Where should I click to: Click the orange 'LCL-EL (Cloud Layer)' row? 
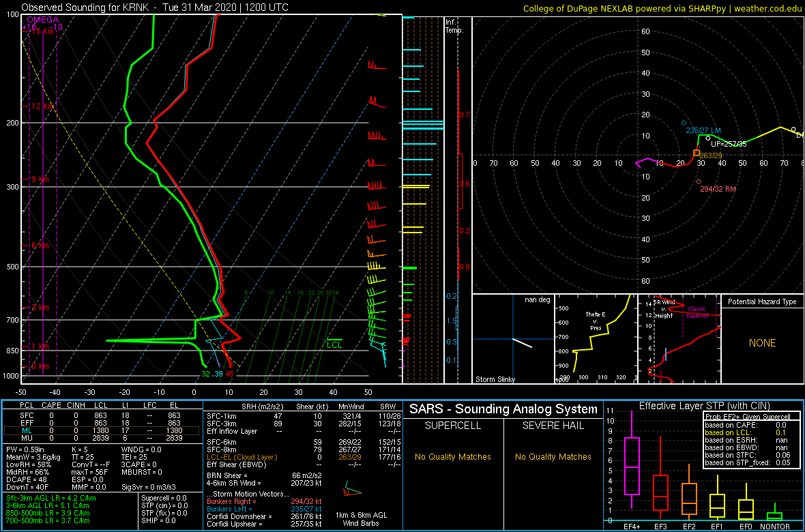304,456
